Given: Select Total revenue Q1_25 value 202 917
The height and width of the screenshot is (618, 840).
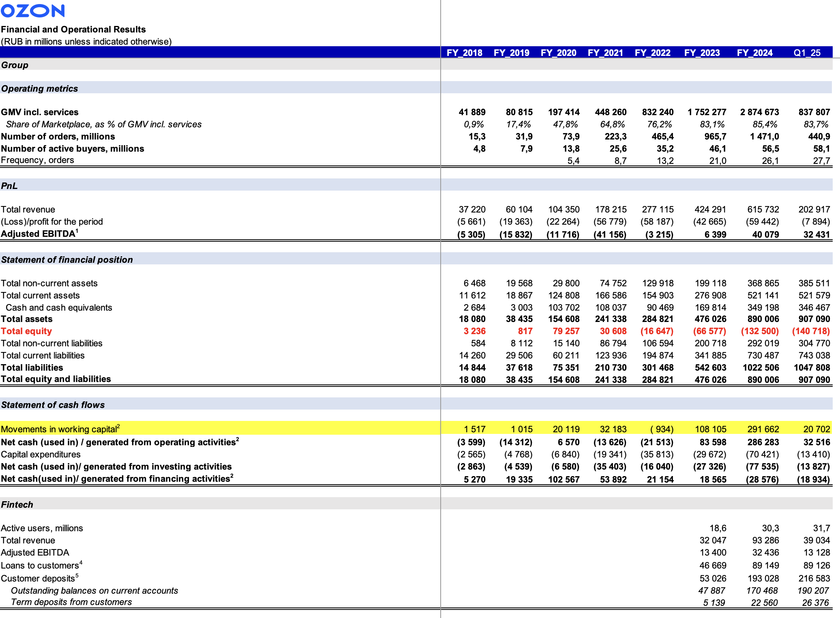Looking at the screenshot, I should 814,209.
